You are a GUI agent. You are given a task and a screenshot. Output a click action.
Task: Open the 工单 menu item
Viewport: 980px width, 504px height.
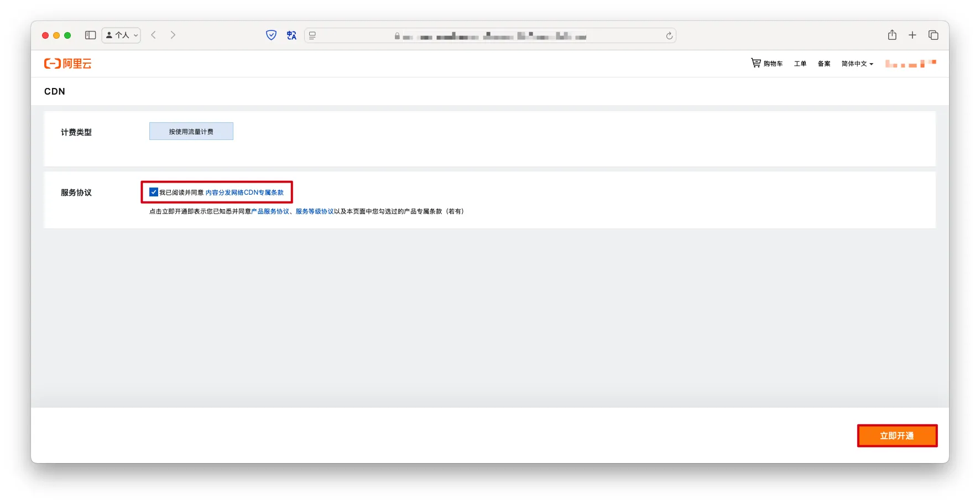800,64
